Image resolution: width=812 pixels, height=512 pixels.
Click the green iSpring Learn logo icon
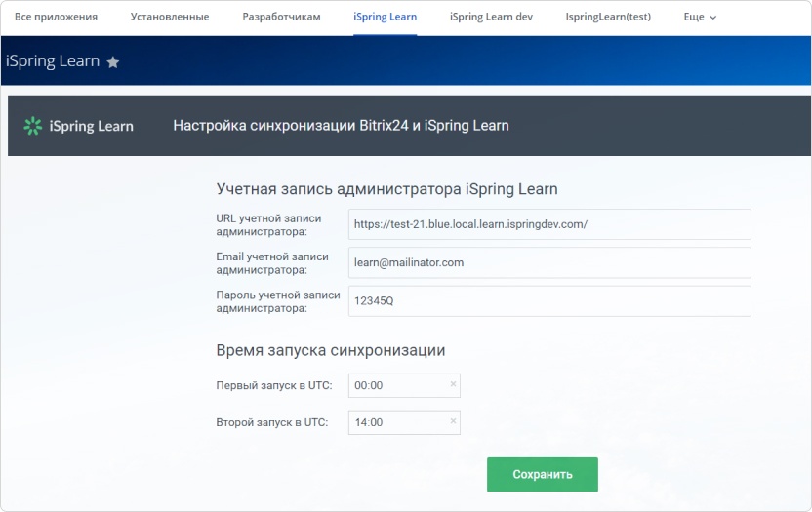point(32,126)
